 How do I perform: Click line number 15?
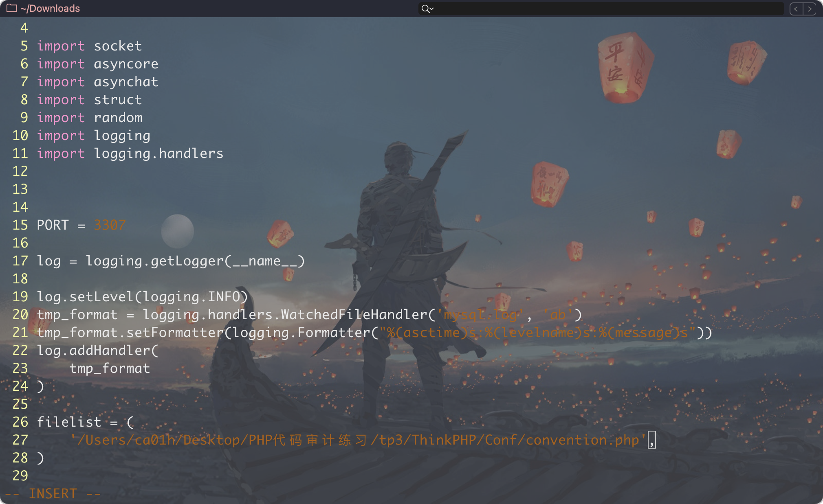[20, 225]
